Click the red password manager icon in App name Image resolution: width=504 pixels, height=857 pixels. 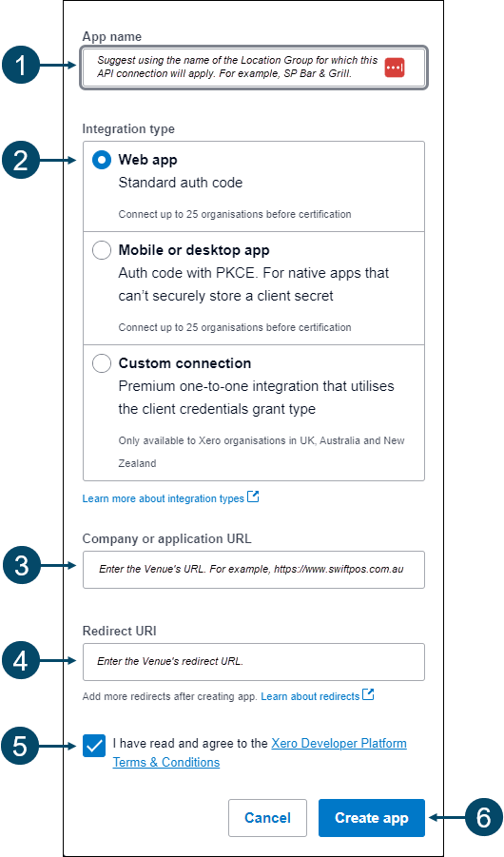click(394, 68)
